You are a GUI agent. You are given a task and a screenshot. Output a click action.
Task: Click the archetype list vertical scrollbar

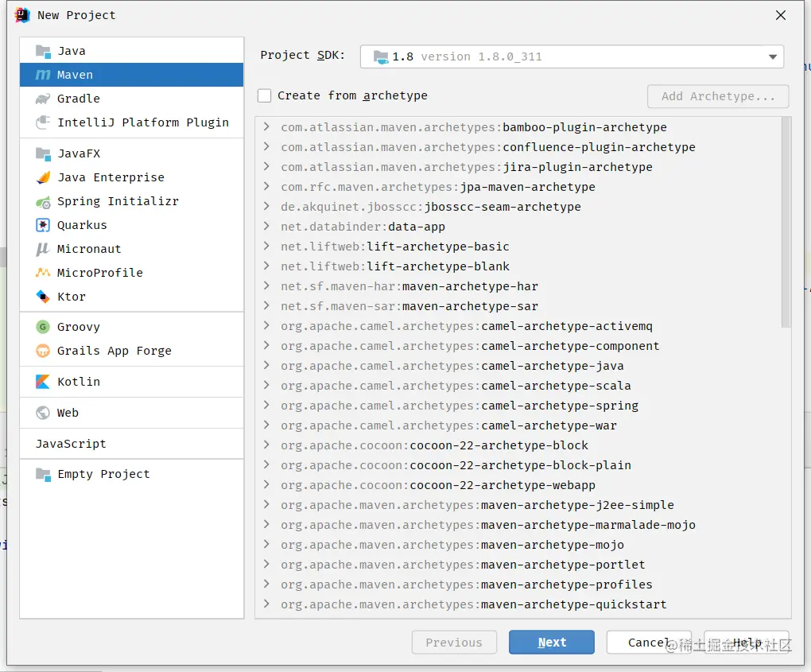click(x=786, y=223)
